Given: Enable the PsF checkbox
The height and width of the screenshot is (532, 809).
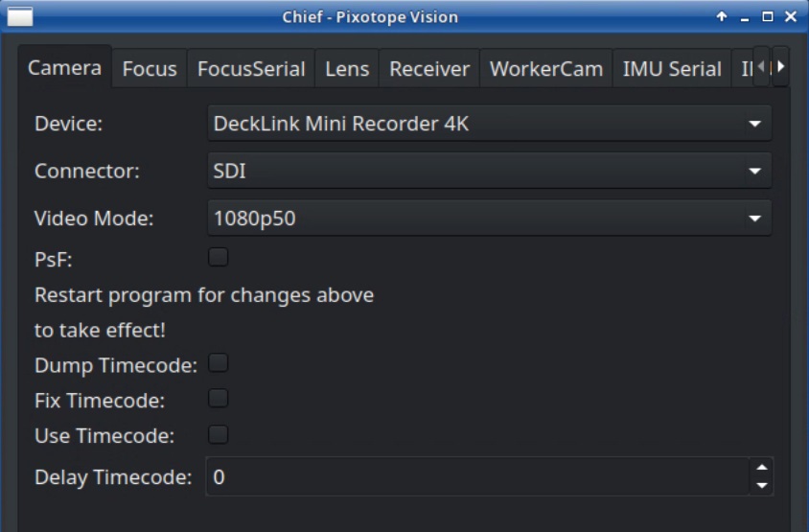Looking at the screenshot, I should click(219, 257).
